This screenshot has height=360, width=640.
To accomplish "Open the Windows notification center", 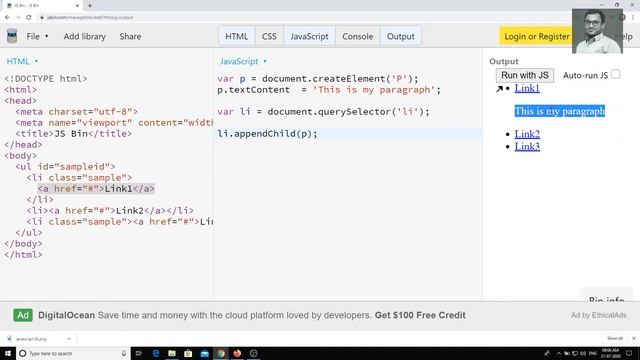I will [629, 353].
